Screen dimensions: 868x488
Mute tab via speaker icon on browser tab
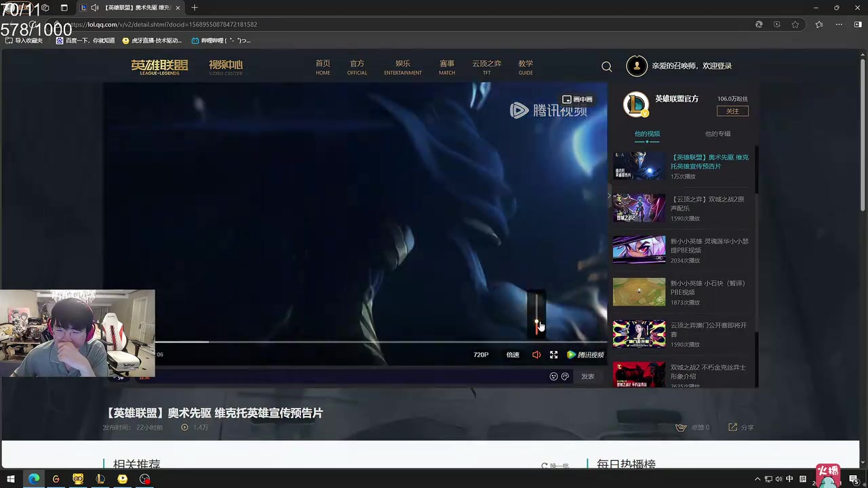coord(94,7)
